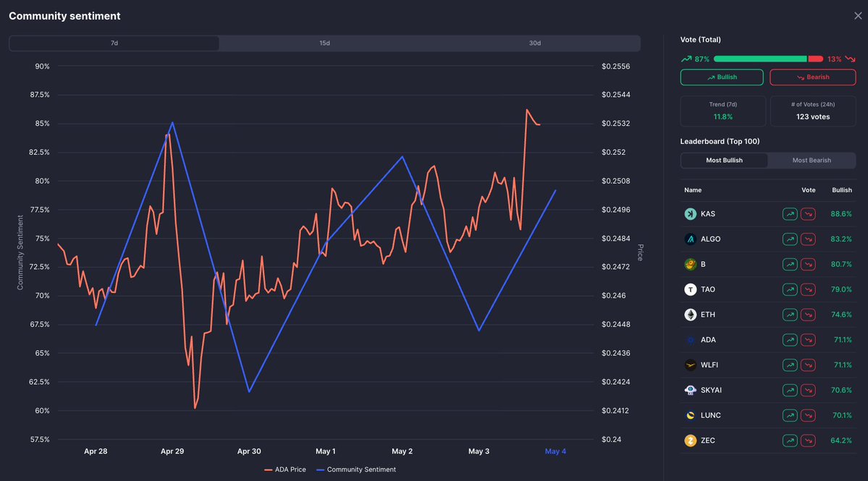
Task: Vote bearish on ALGO row
Action: point(808,239)
